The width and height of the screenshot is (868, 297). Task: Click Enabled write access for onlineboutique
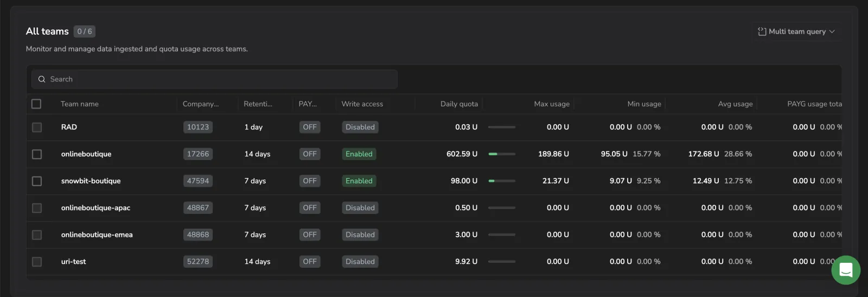click(359, 154)
